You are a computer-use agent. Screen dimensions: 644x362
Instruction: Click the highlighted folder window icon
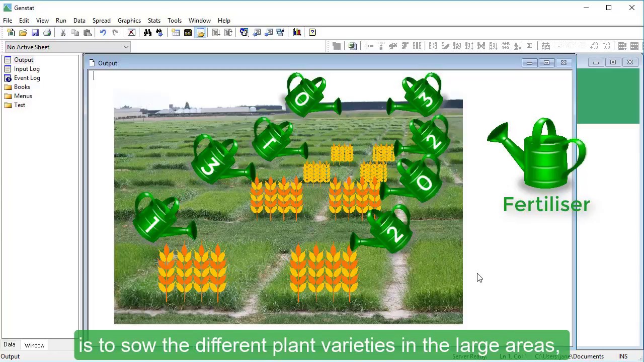click(x=200, y=33)
